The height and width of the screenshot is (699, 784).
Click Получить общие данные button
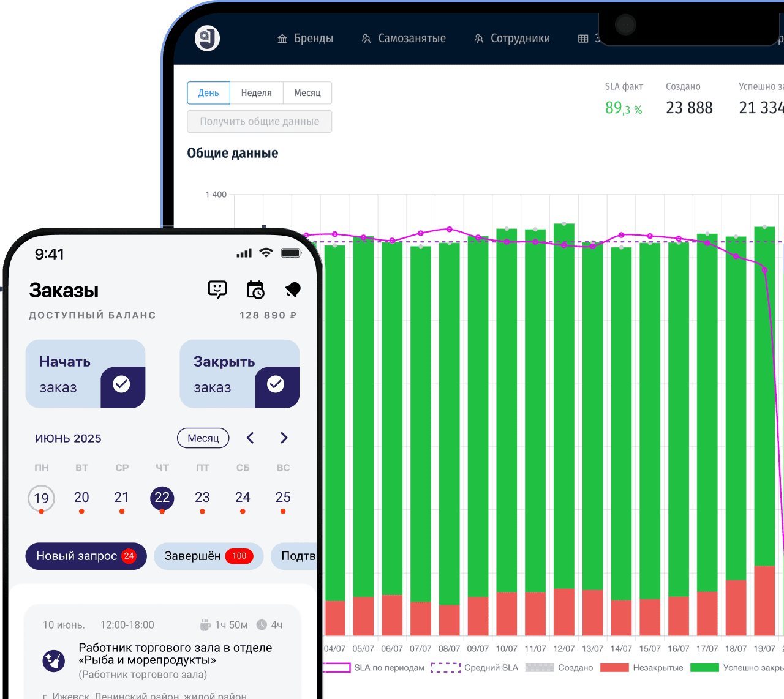click(260, 122)
